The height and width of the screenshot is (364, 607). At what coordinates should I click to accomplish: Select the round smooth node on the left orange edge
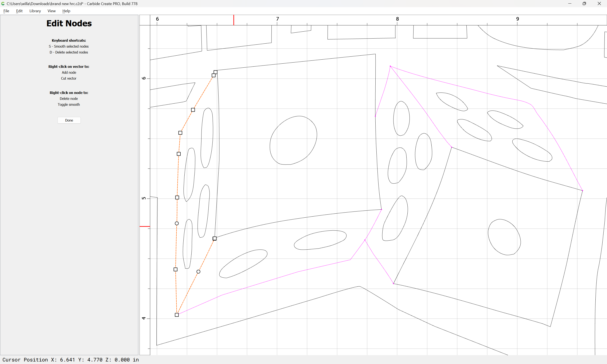click(x=177, y=223)
